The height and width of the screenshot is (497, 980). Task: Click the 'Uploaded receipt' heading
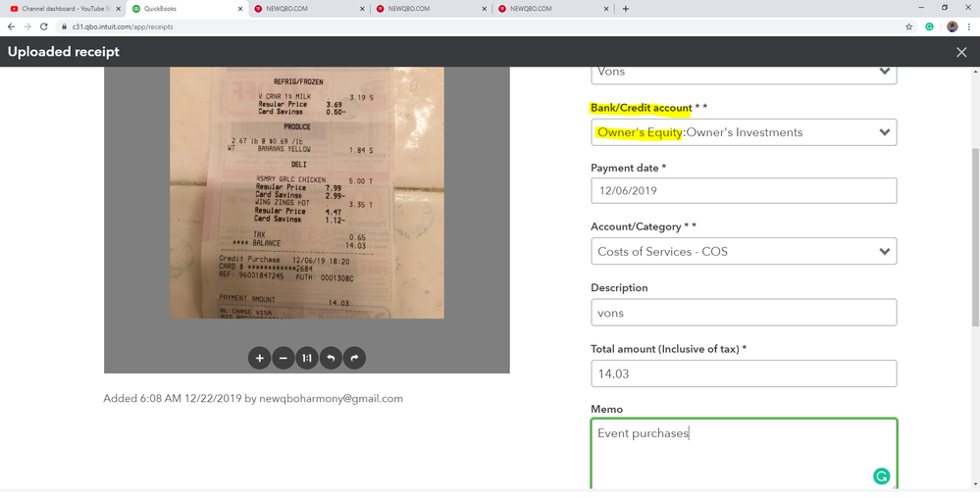coord(63,52)
